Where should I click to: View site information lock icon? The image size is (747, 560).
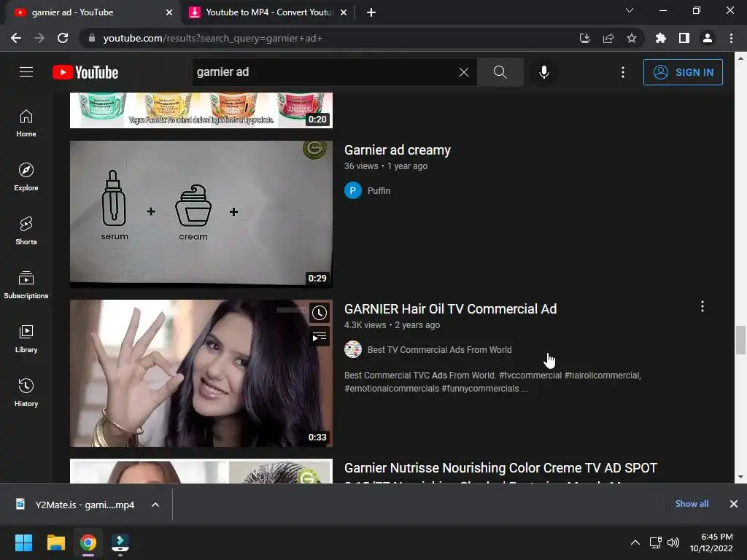click(x=92, y=38)
